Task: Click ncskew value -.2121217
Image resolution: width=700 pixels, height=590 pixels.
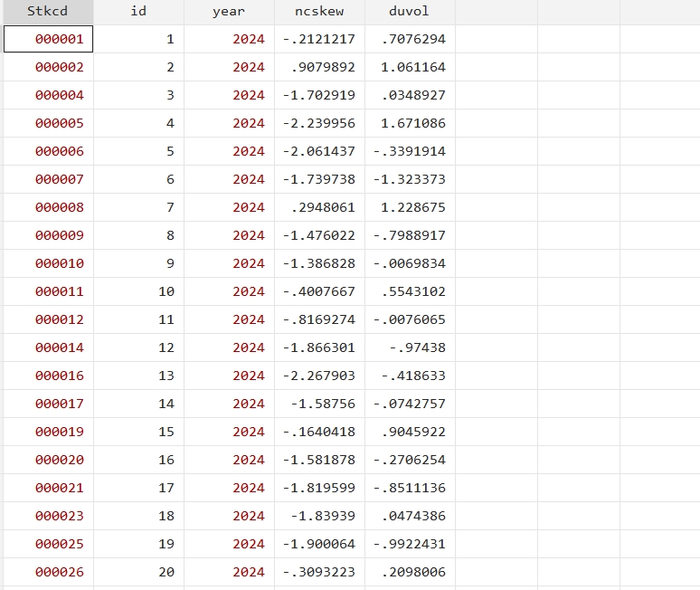Action: [319, 39]
